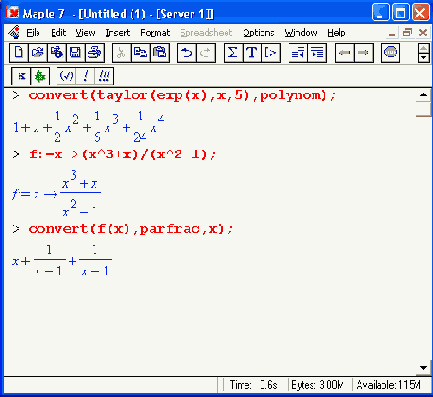Image resolution: width=433 pixels, height=397 pixels.
Task: Print the worksheet using the printer icon
Action: click(x=95, y=53)
